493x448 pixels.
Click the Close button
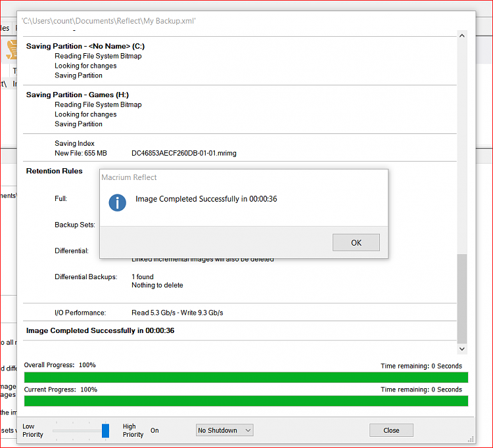[391, 430]
